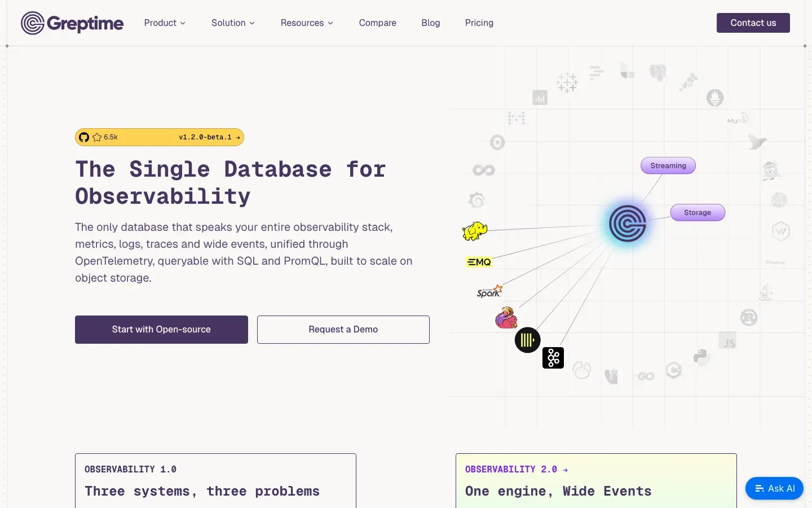Screen dimensions: 812x508
Task: Select the Apache Spark logo
Action: pyautogui.click(x=489, y=291)
